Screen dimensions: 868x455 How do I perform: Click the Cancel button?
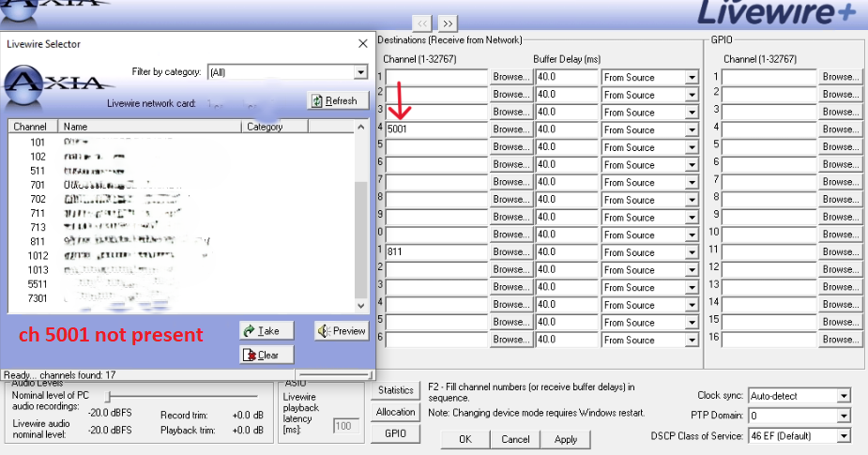click(515, 439)
